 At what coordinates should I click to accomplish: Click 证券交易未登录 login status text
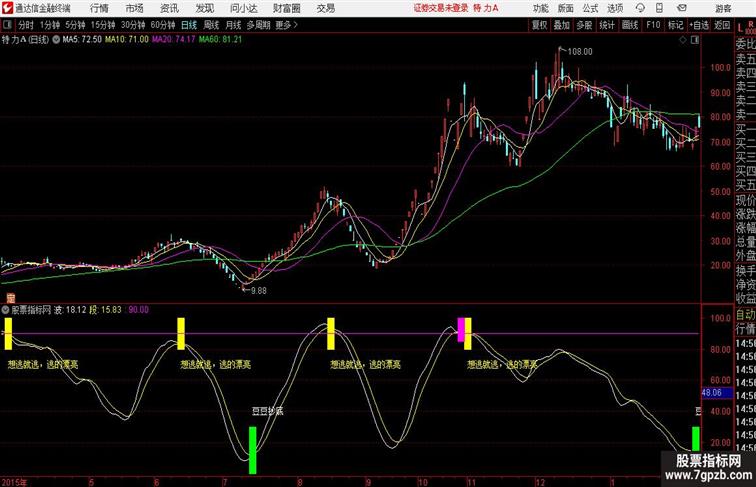(x=441, y=8)
